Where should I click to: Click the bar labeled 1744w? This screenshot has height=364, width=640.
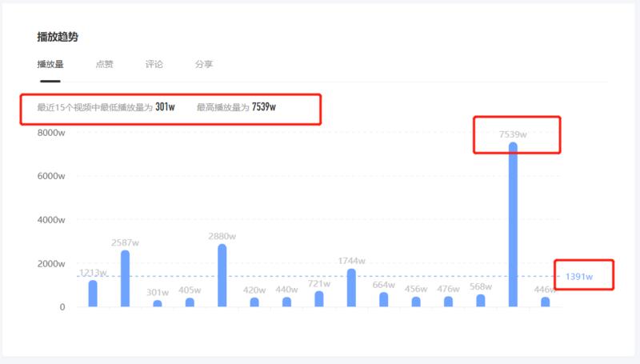351,287
